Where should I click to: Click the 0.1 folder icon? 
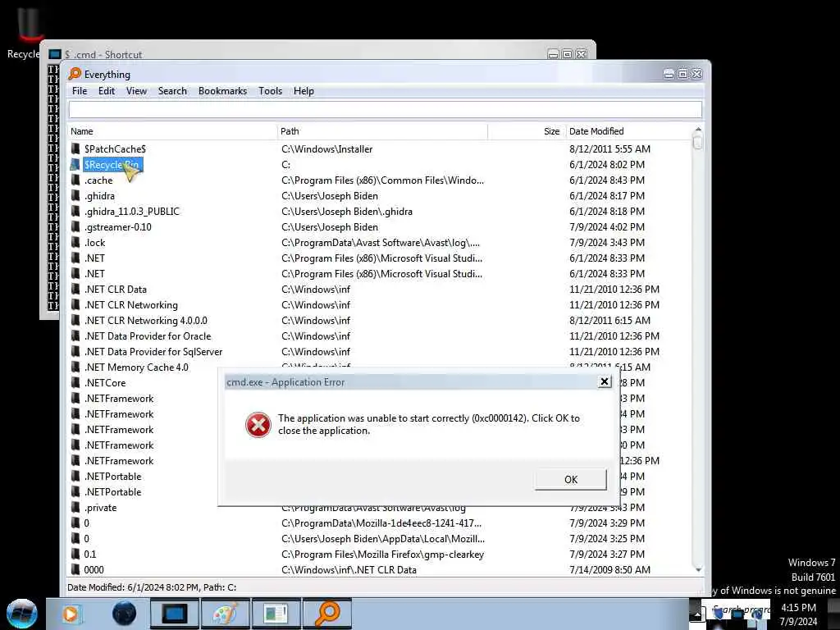pyautogui.click(x=75, y=554)
